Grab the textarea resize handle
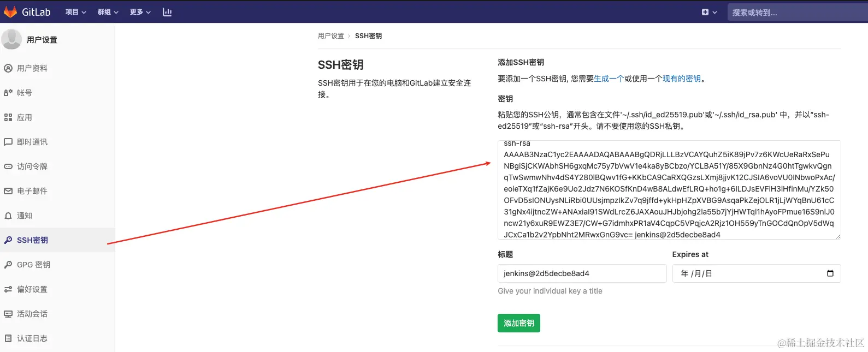The image size is (868, 352). (x=837, y=236)
